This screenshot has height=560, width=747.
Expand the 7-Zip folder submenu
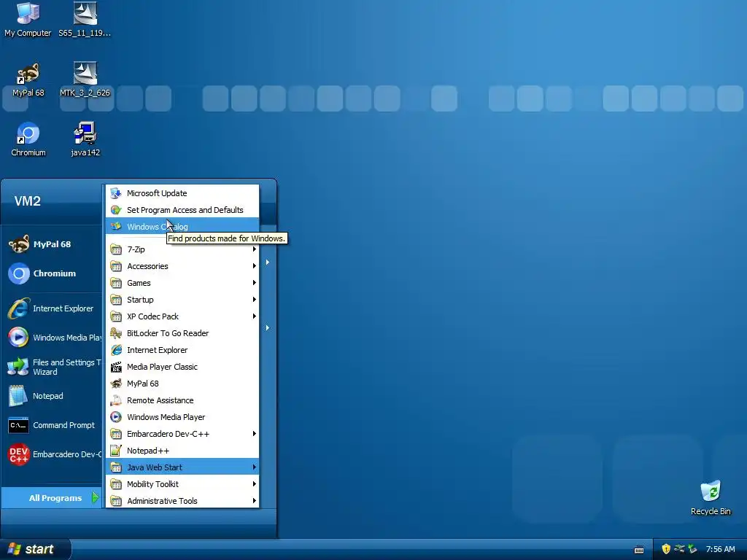tap(182, 249)
